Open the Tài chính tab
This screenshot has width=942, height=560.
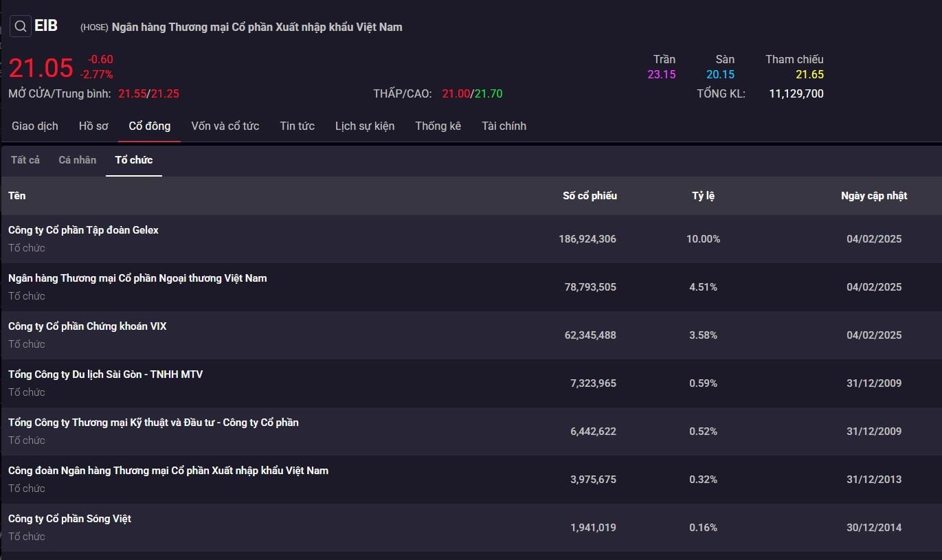504,126
